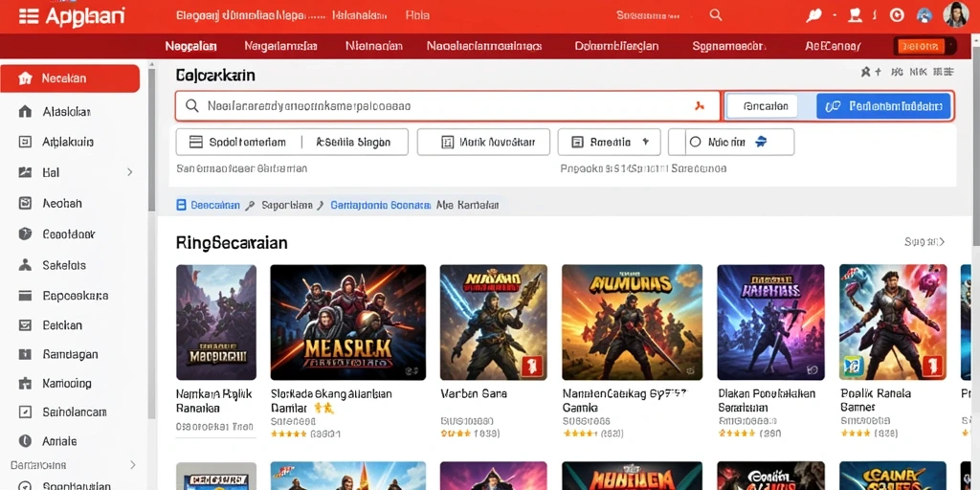Click the Seoeeaee search label in header
Screen dimensions: 980x490
click(648, 15)
